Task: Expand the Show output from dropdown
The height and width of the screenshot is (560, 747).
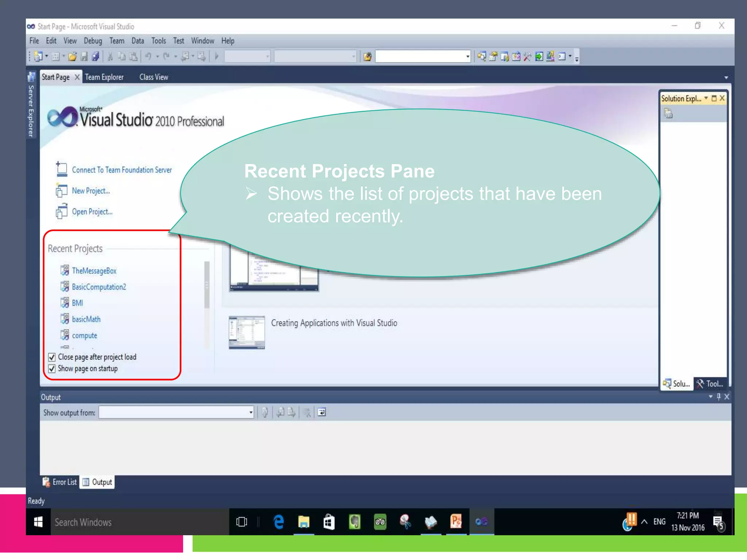Action: [251, 412]
